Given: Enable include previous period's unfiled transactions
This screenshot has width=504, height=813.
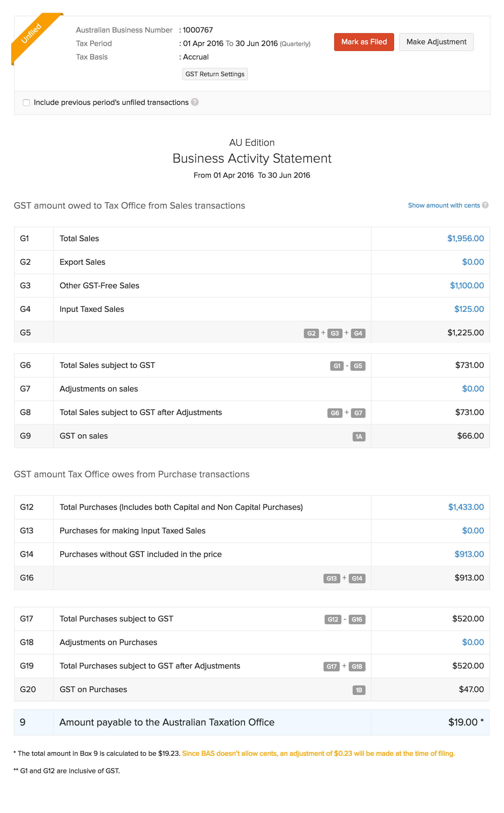Looking at the screenshot, I should pyautogui.click(x=26, y=102).
